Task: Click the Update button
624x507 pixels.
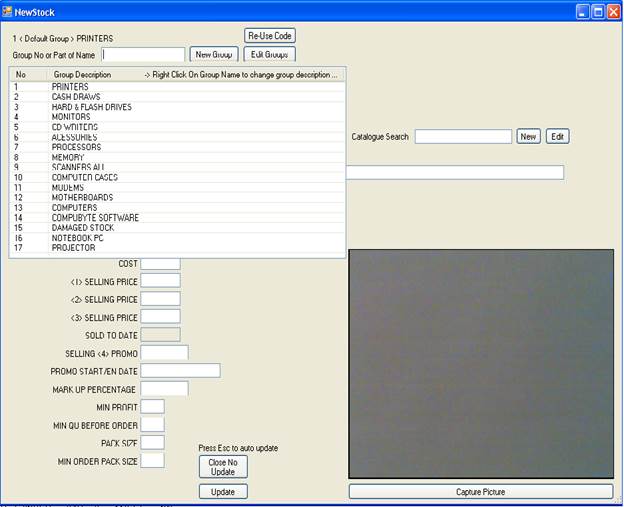Action: pos(223,492)
